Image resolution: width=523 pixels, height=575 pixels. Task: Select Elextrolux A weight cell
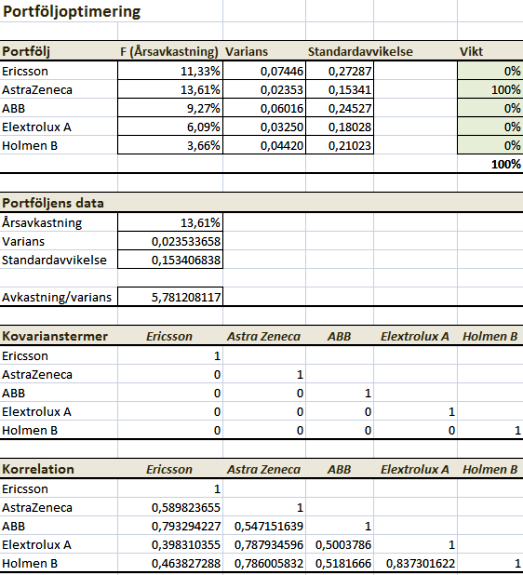[490, 127]
